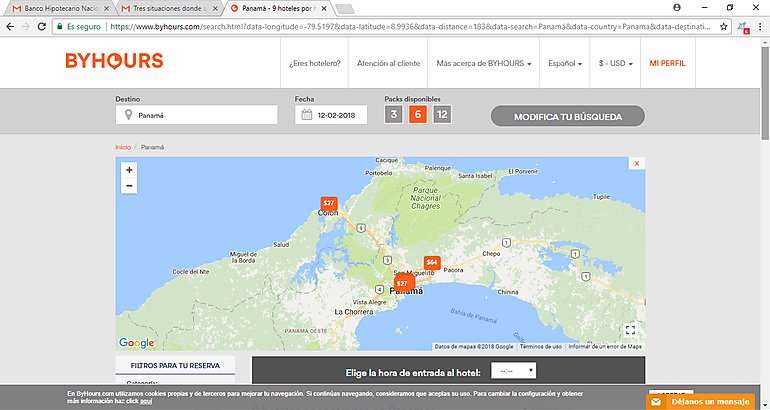Toggle fullscreen view of the map
The width and height of the screenshot is (770, 410).
pyautogui.click(x=630, y=330)
